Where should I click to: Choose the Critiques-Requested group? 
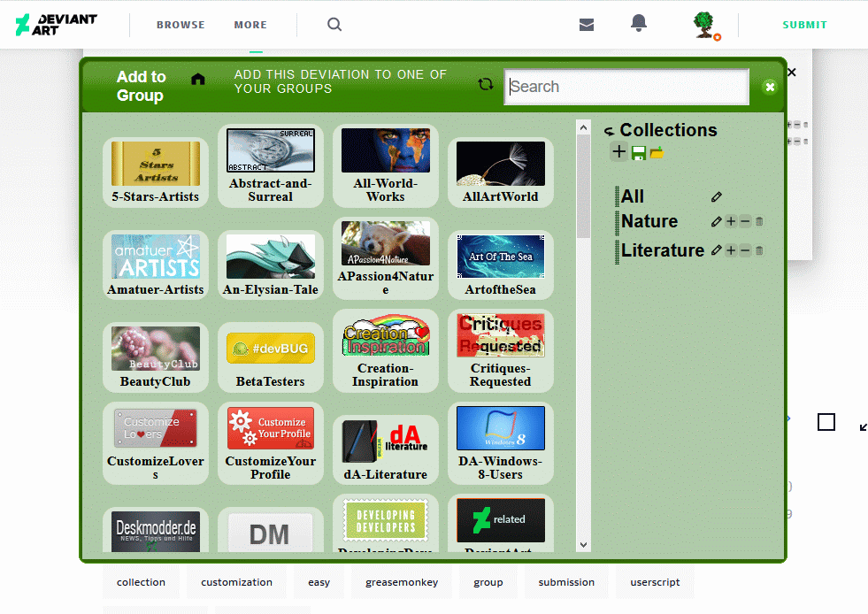[x=501, y=350]
